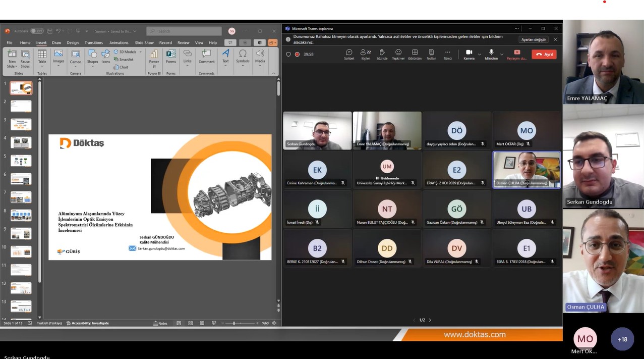644x359 pixels.
Task: Click the SmartArt icon in Illustrations
Action: [x=124, y=60]
